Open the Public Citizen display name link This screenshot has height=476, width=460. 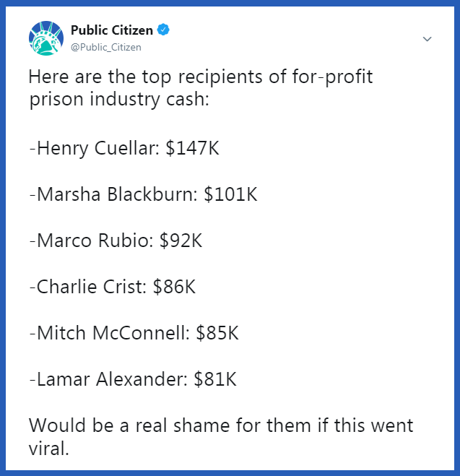point(113,30)
